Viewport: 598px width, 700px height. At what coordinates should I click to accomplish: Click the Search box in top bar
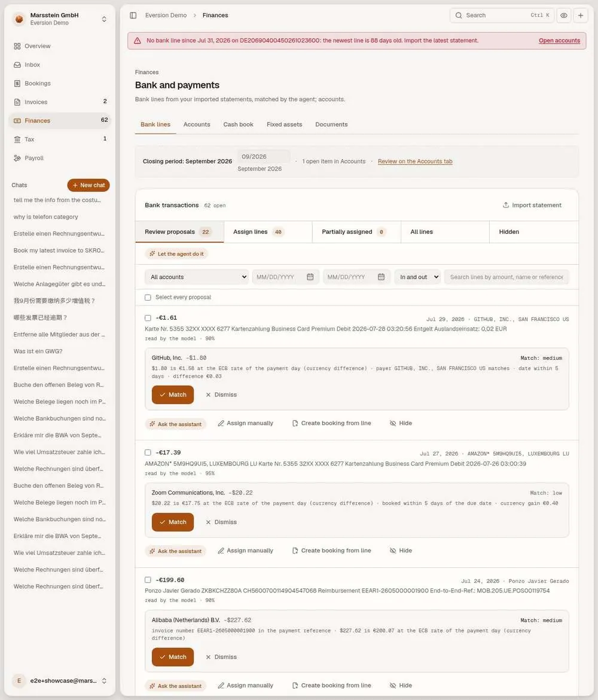click(502, 15)
